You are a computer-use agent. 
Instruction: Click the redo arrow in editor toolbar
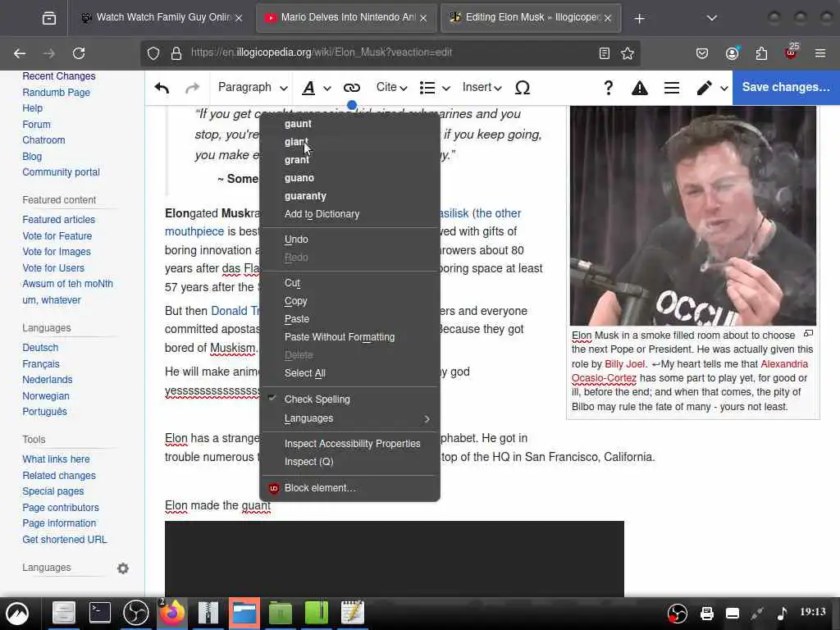click(192, 88)
